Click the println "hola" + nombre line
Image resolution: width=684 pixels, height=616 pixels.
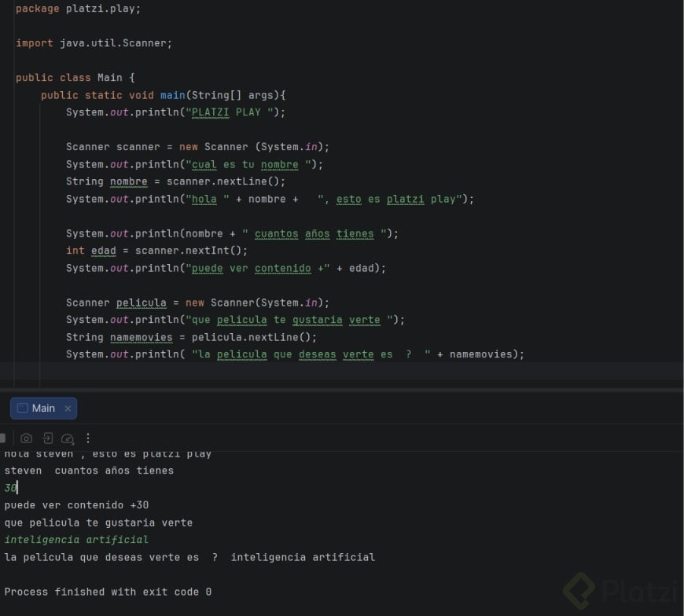270,200
